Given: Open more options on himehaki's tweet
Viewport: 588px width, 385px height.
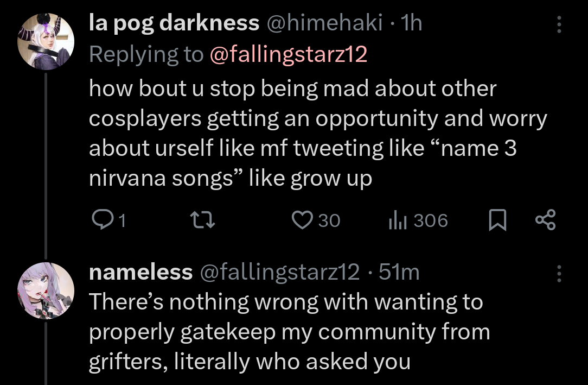Looking at the screenshot, I should tap(559, 24).
